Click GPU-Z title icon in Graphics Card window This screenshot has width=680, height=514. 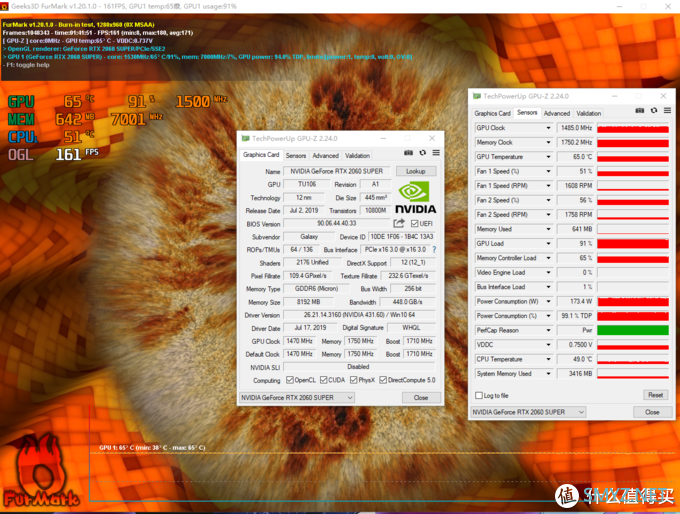(245, 138)
